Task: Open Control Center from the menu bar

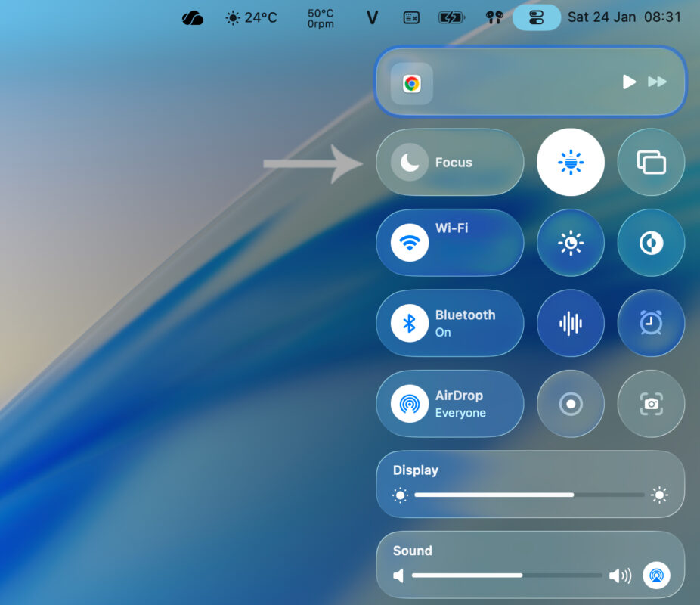Action: pyautogui.click(x=536, y=17)
